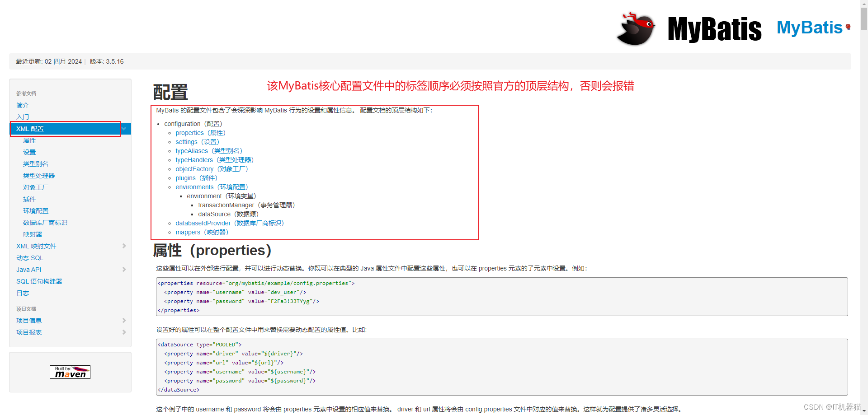Expand the 项目信息 chevron

(x=124, y=321)
